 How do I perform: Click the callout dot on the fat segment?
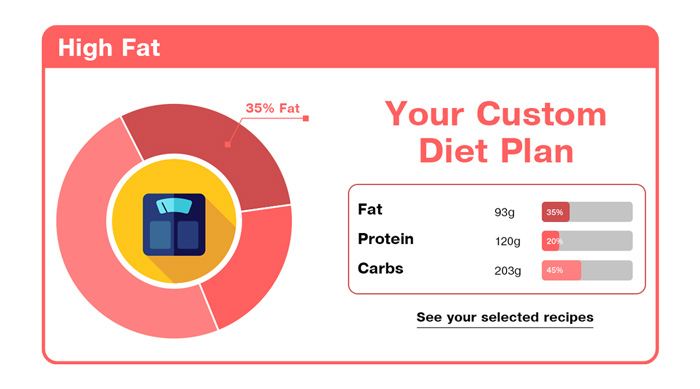(228, 144)
